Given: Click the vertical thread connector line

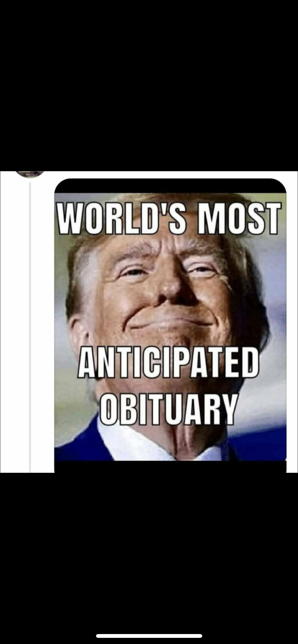Looking at the screenshot, I should click(30, 327).
